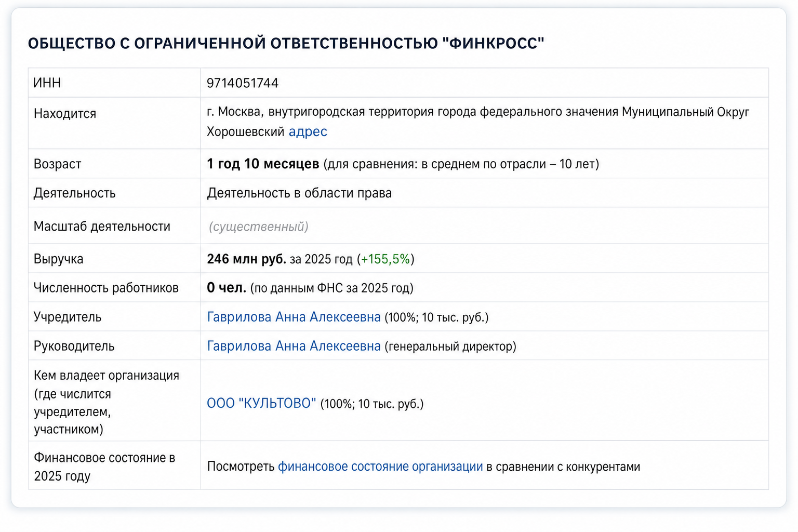Select the ИНН number 9714051744
The image size is (798, 532).
243,83
